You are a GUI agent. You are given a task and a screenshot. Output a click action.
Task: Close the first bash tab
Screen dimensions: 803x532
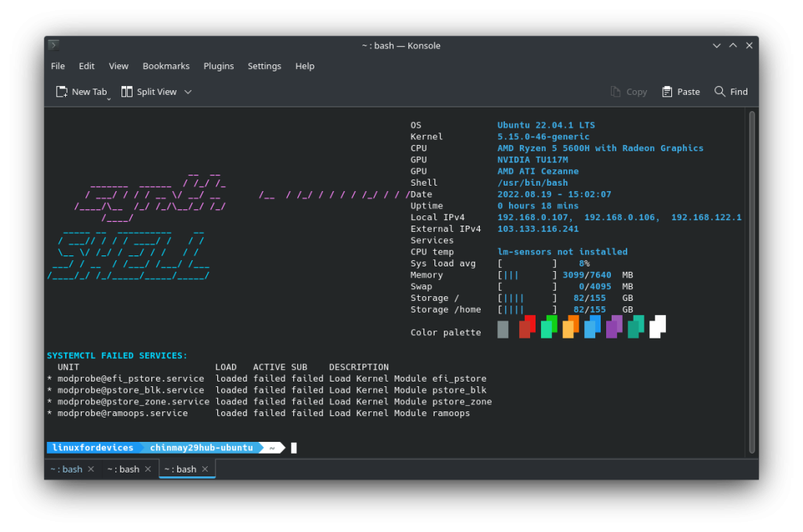(x=93, y=469)
